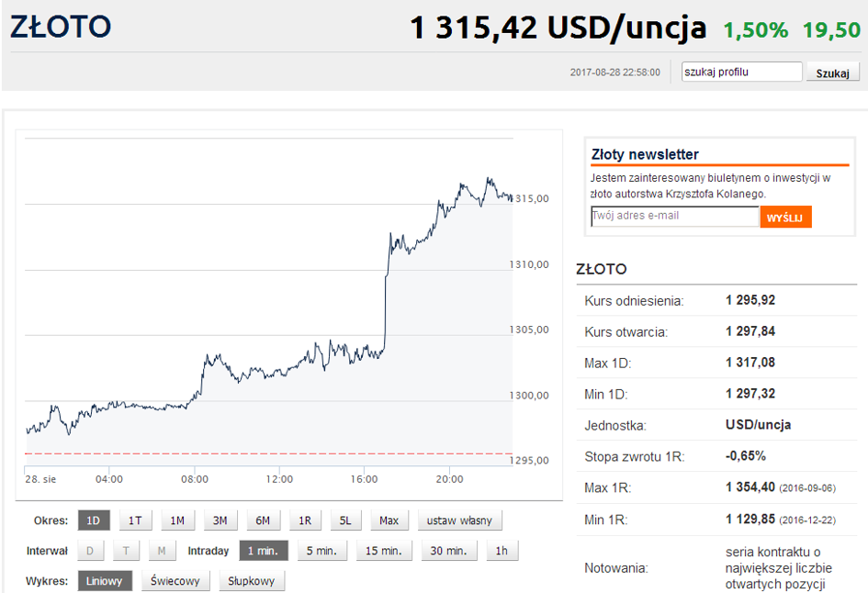Pick the 30 min. interval
Screen dimensions: 868x593
[449, 551]
